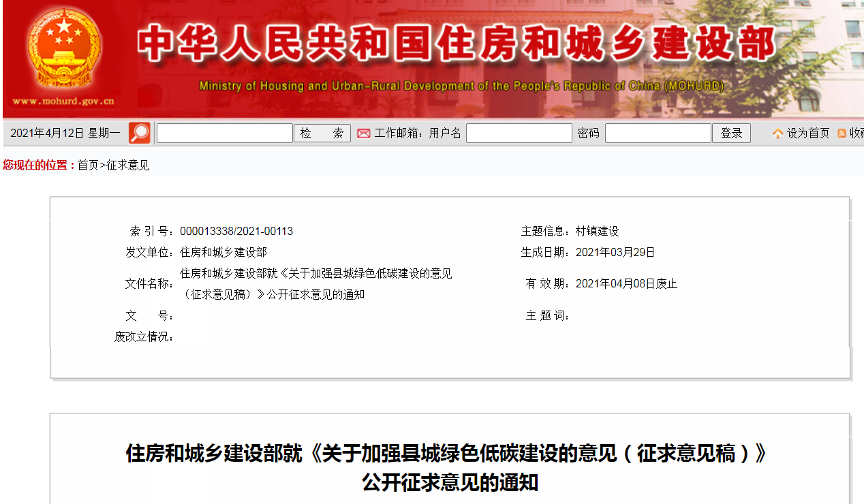864x504 pixels.
Task: Click the document name value text
Action: tap(316, 284)
